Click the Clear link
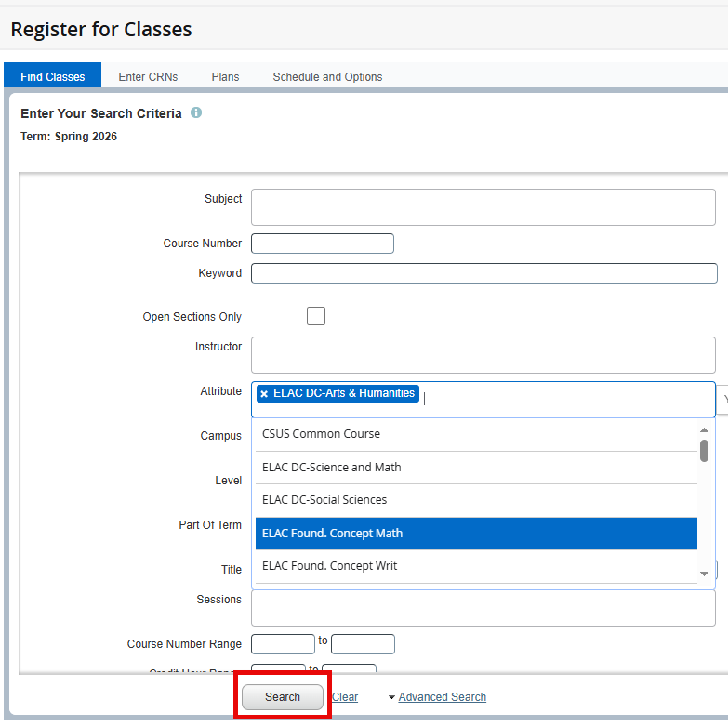The height and width of the screenshot is (726, 728). point(345,697)
